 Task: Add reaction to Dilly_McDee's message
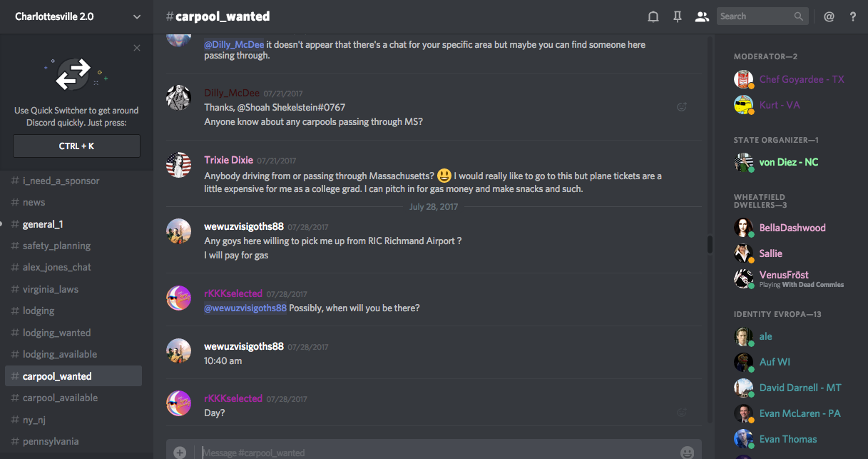coord(682,107)
